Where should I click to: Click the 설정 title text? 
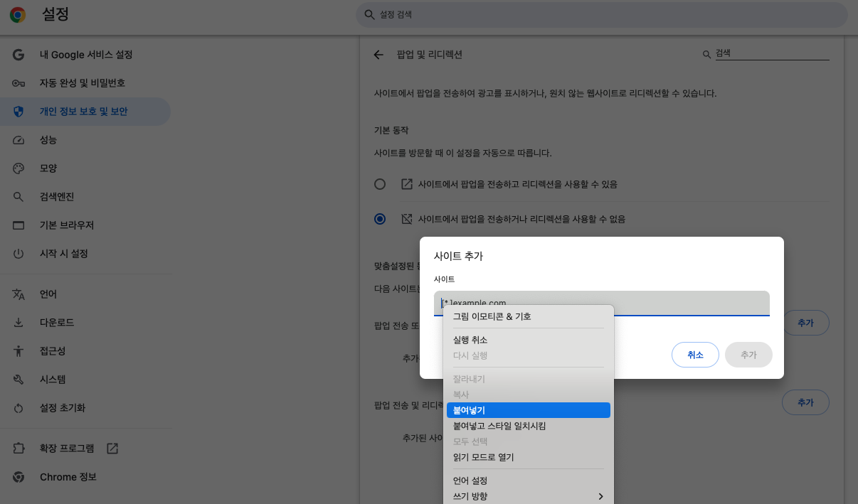pos(55,14)
